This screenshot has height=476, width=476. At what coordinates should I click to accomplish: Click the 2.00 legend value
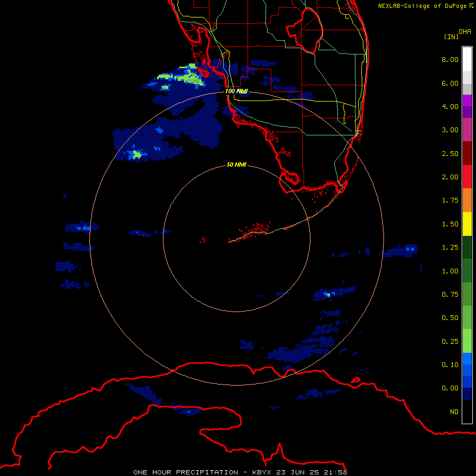pos(450,177)
